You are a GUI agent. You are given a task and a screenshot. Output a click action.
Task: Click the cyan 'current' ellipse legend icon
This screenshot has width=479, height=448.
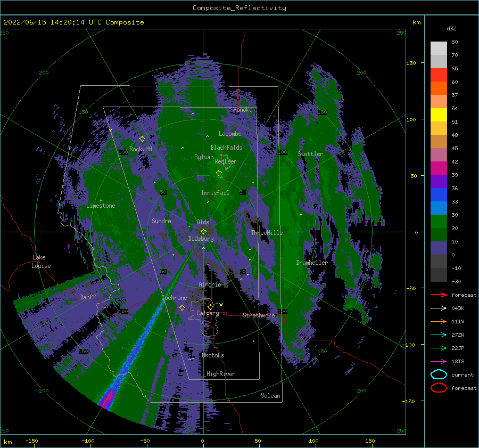[439, 374]
